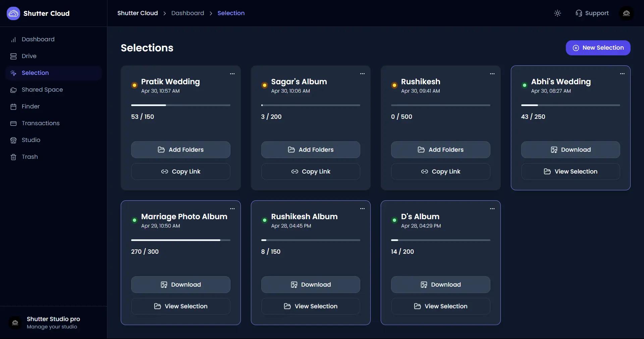The image size is (644, 339).
Task: Create a New Selection
Action: pyautogui.click(x=598, y=48)
